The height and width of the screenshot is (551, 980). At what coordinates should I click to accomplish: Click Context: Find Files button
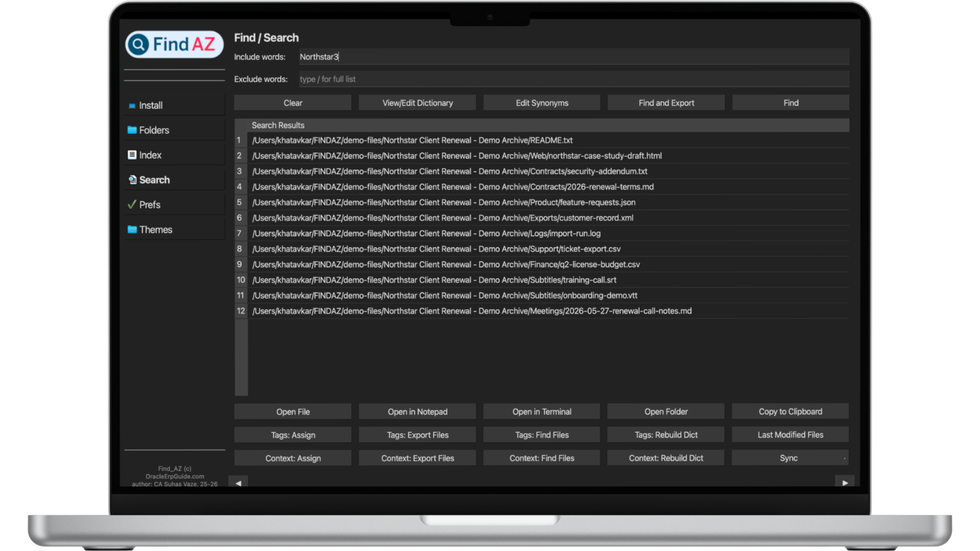542,458
